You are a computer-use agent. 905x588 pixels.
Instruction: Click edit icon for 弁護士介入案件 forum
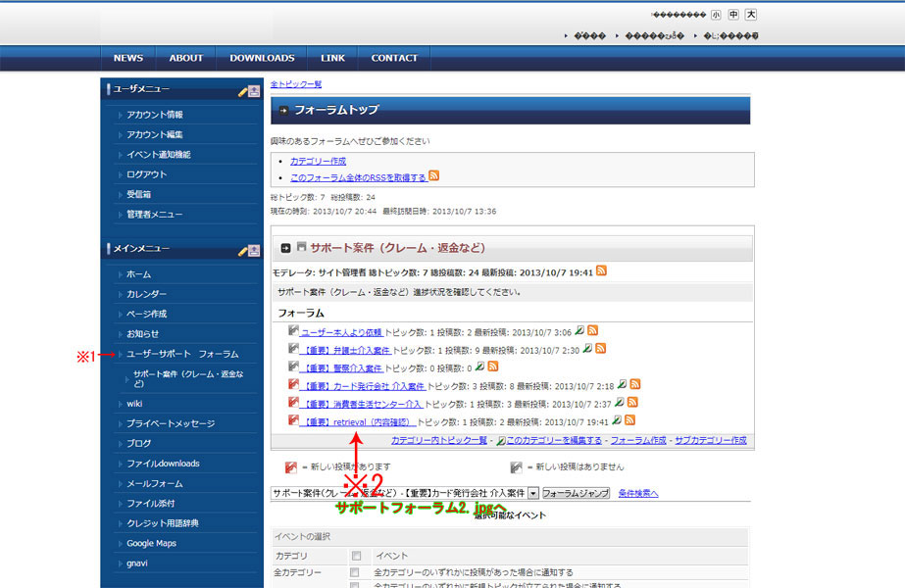[x=587, y=349]
